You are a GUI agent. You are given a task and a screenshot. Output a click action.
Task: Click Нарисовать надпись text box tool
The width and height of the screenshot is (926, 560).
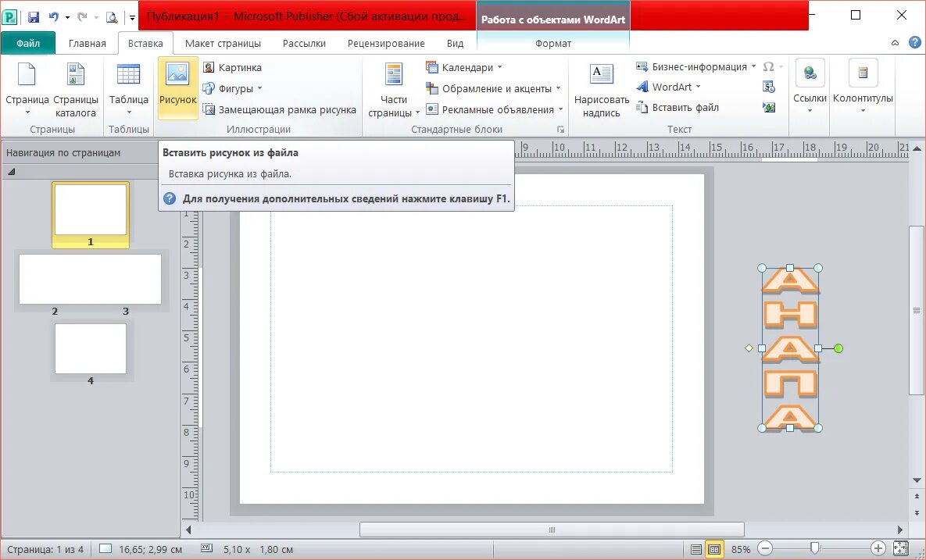[x=601, y=88]
